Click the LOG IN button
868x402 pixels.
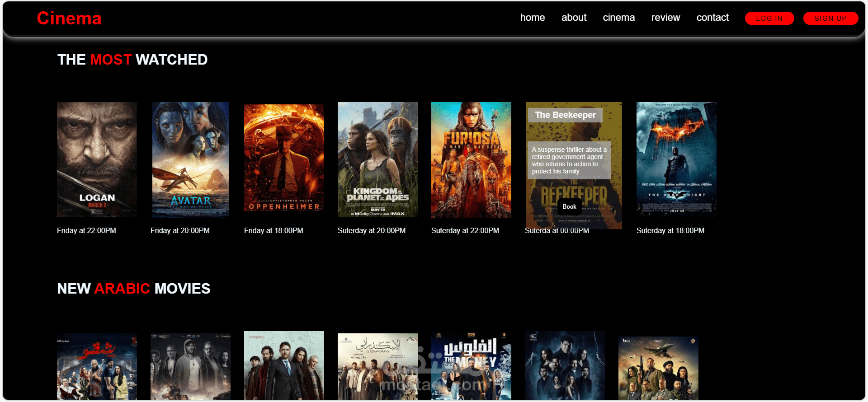[x=769, y=19]
